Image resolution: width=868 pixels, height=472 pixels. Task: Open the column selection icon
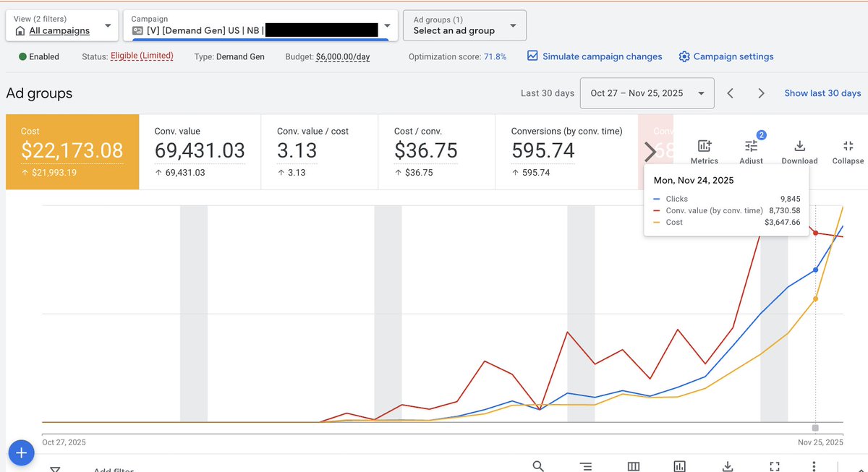(633, 466)
